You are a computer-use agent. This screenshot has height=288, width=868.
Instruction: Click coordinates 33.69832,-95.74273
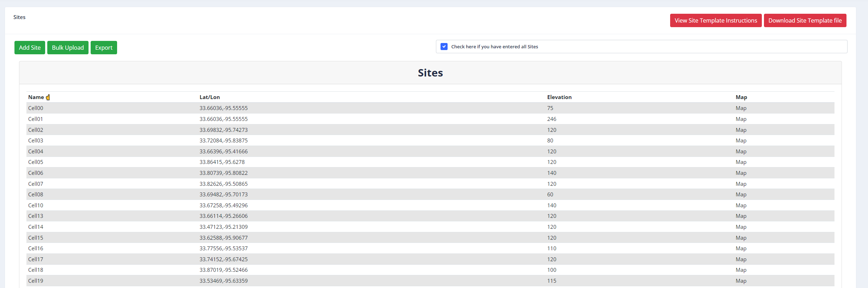point(224,130)
